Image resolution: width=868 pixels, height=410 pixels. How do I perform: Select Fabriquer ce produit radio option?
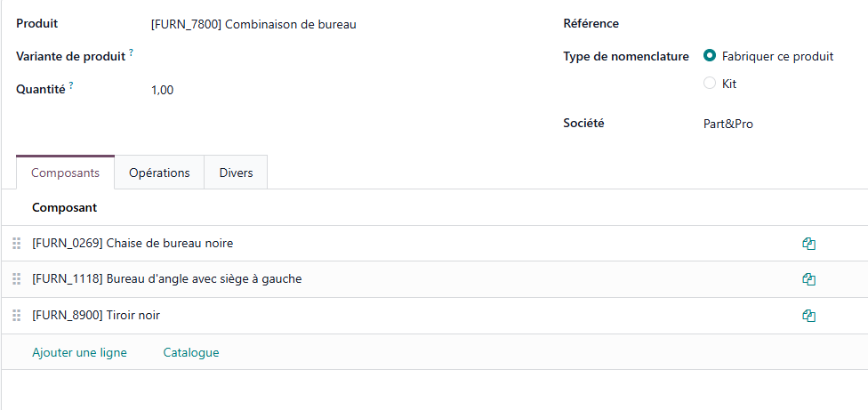point(710,56)
